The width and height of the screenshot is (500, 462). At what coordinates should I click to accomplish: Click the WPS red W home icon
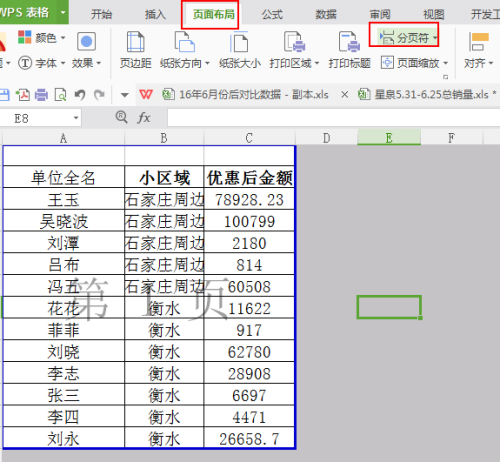(x=146, y=95)
